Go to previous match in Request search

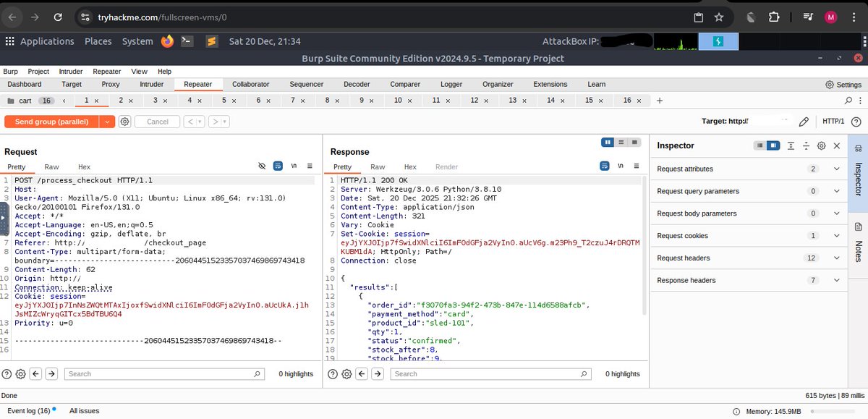[x=36, y=374]
